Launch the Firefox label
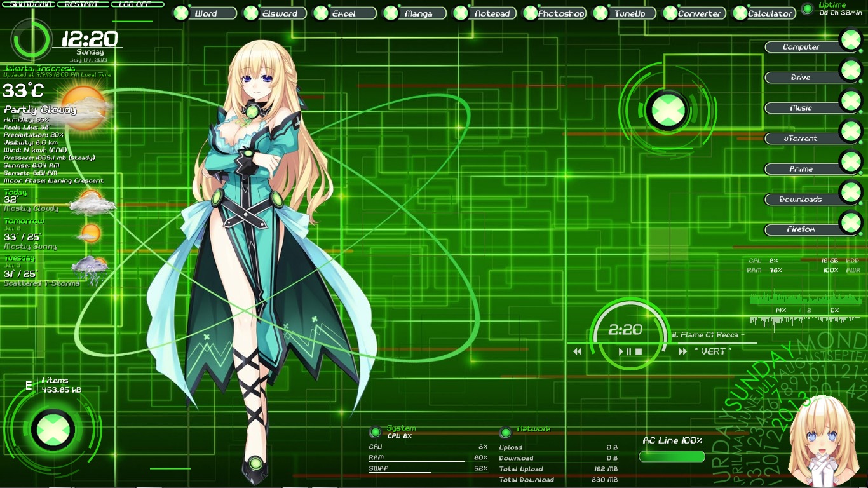The image size is (868, 488). click(802, 229)
